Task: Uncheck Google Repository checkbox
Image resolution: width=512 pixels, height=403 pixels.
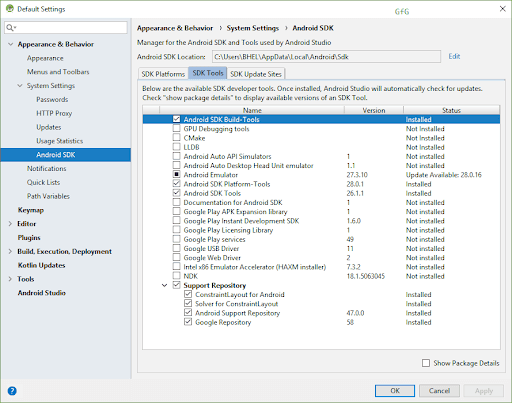Action: 188,322
